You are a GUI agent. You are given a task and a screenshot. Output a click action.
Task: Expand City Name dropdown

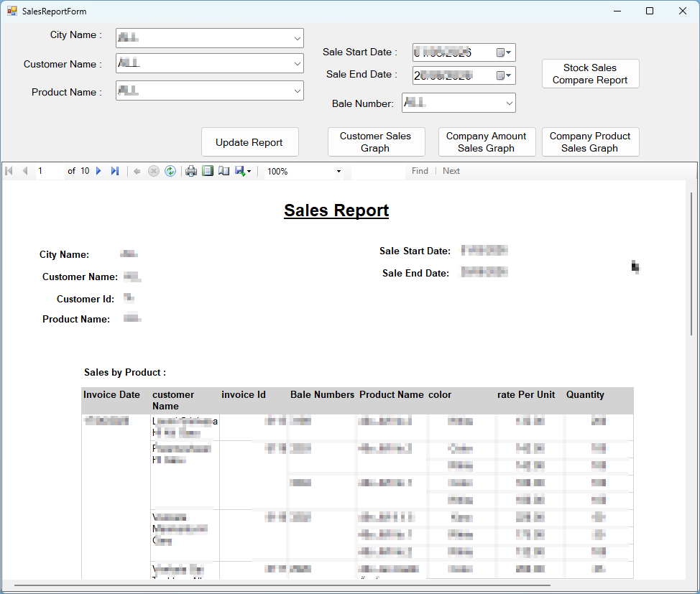tap(298, 38)
